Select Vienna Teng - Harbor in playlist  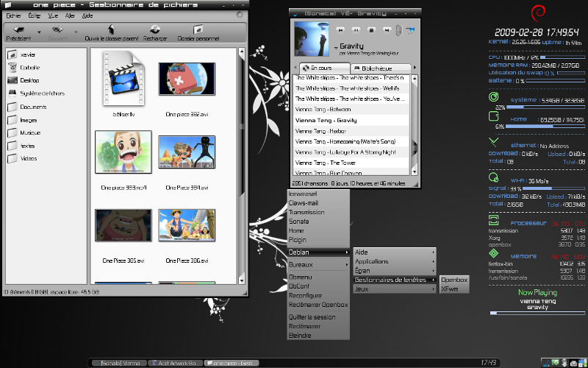click(x=351, y=131)
